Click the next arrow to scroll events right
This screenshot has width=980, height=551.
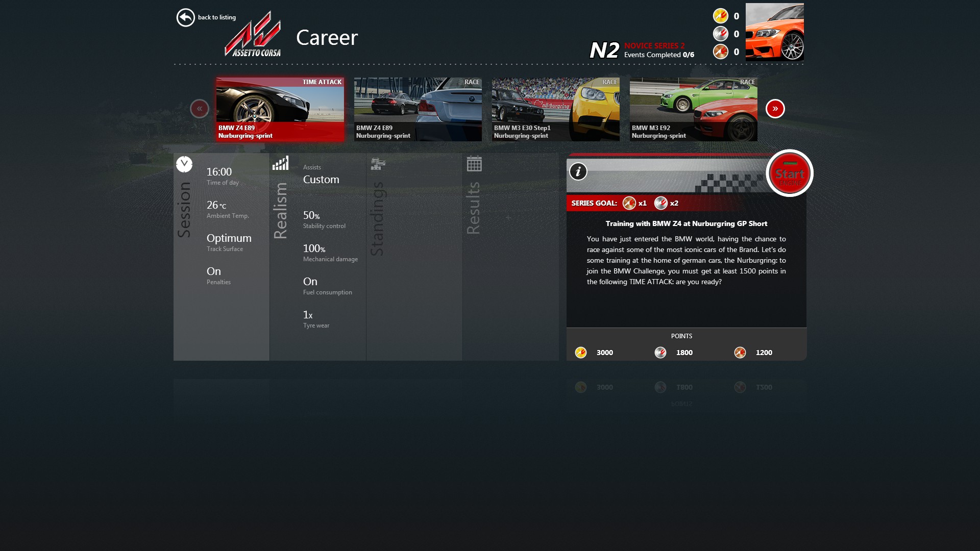coord(774,108)
